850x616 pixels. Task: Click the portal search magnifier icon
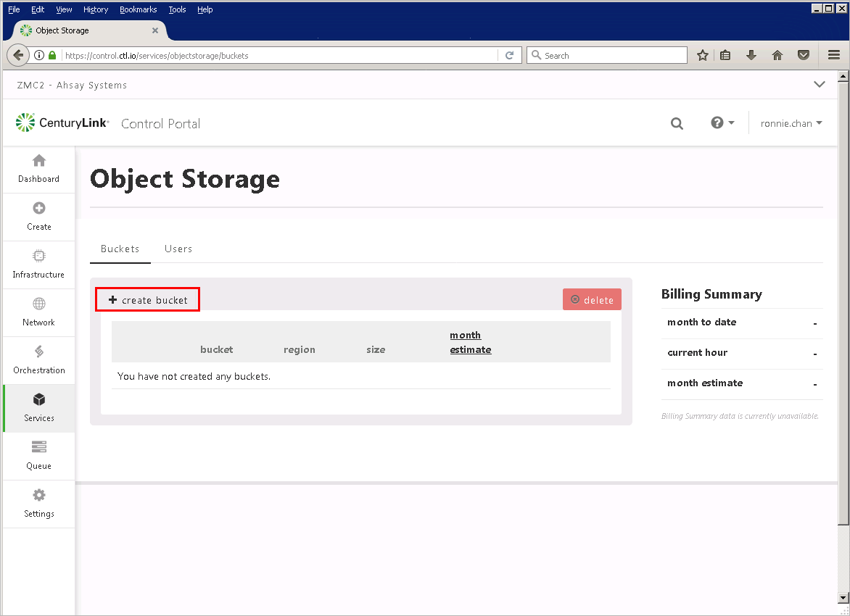(677, 123)
